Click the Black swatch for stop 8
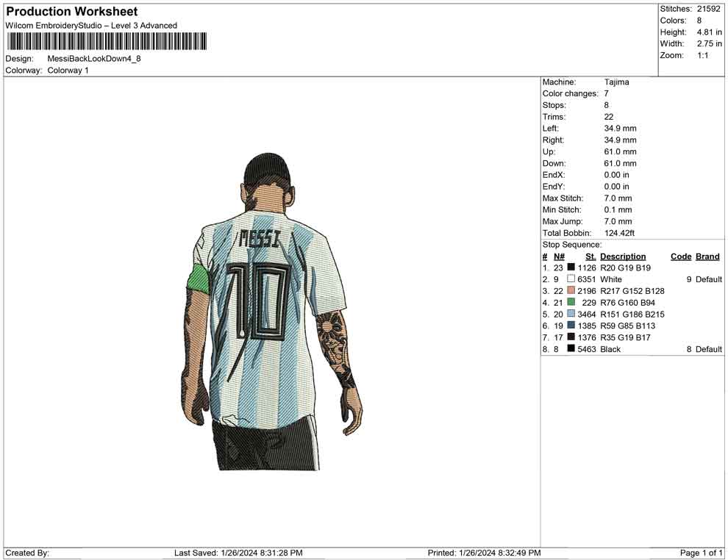Image resolution: width=728 pixels, height=560 pixels. click(571, 348)
